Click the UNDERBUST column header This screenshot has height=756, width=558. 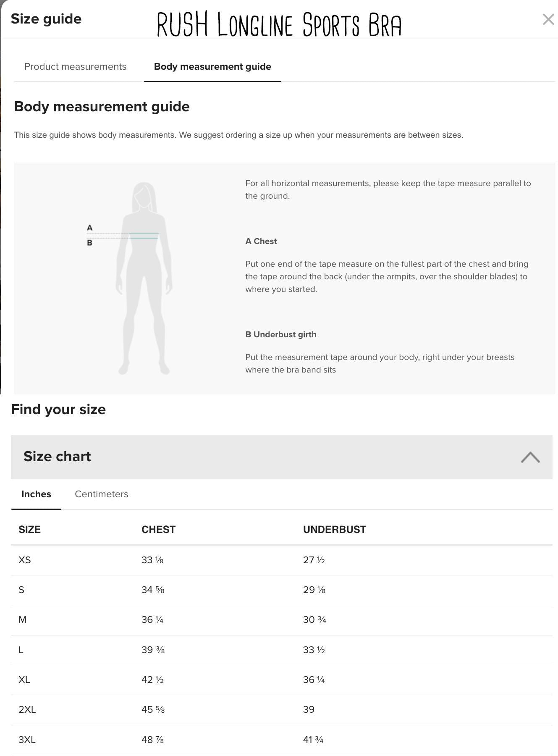tap(334, 530)
